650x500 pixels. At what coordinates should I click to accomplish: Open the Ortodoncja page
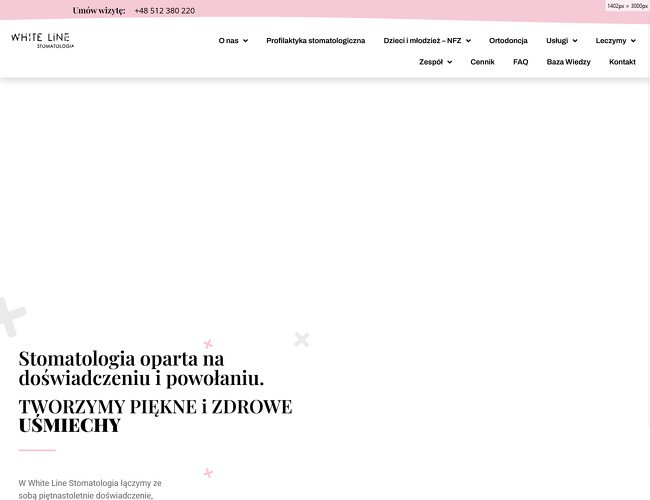coord(508,41)
